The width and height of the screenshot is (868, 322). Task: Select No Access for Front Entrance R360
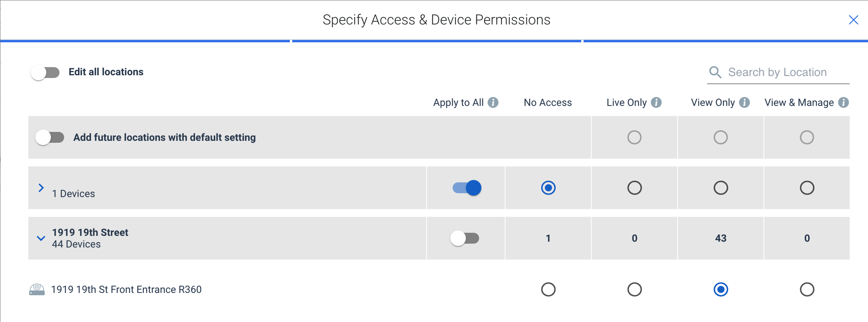click(x=548, y=289)
